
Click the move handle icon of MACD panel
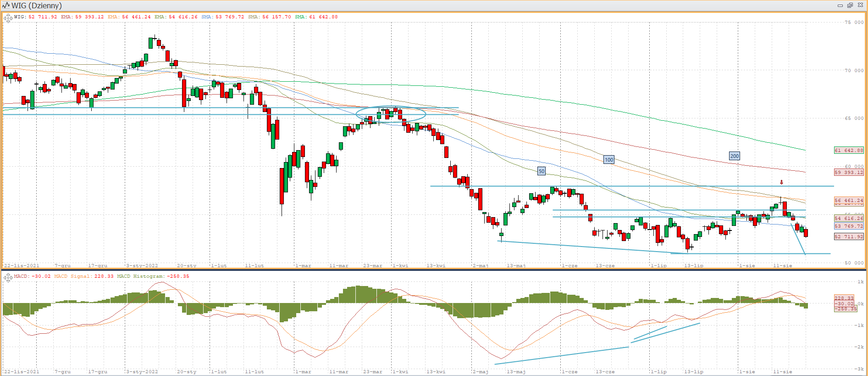pos(8,277)
